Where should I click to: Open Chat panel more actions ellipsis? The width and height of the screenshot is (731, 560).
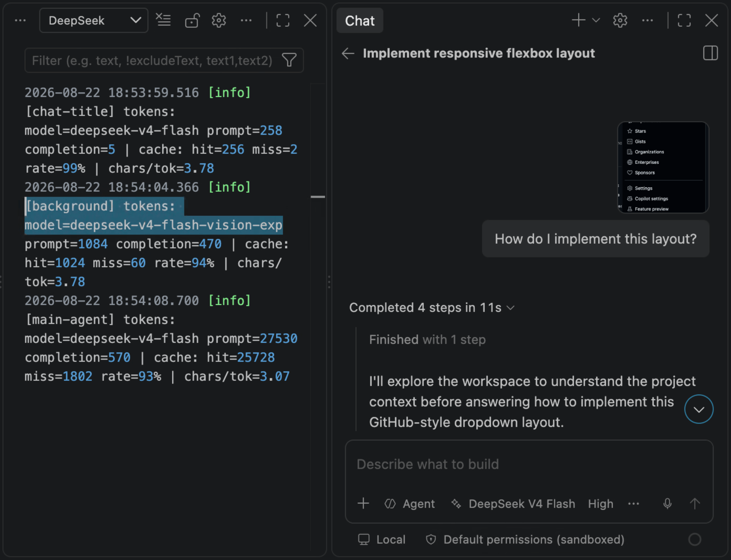tap(647, 20)
